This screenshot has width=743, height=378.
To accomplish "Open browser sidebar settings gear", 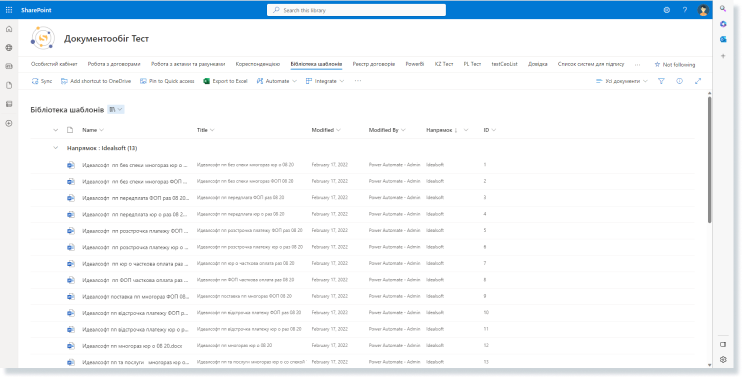I will click(x=723, y=360).
